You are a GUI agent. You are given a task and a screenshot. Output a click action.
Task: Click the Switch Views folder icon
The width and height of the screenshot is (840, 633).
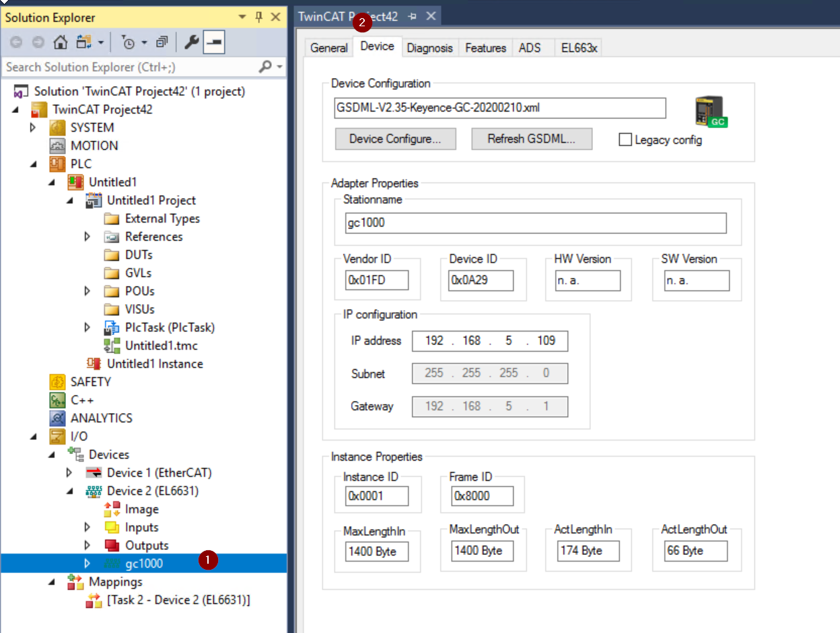pyautogui.click(x=83, y=42)
